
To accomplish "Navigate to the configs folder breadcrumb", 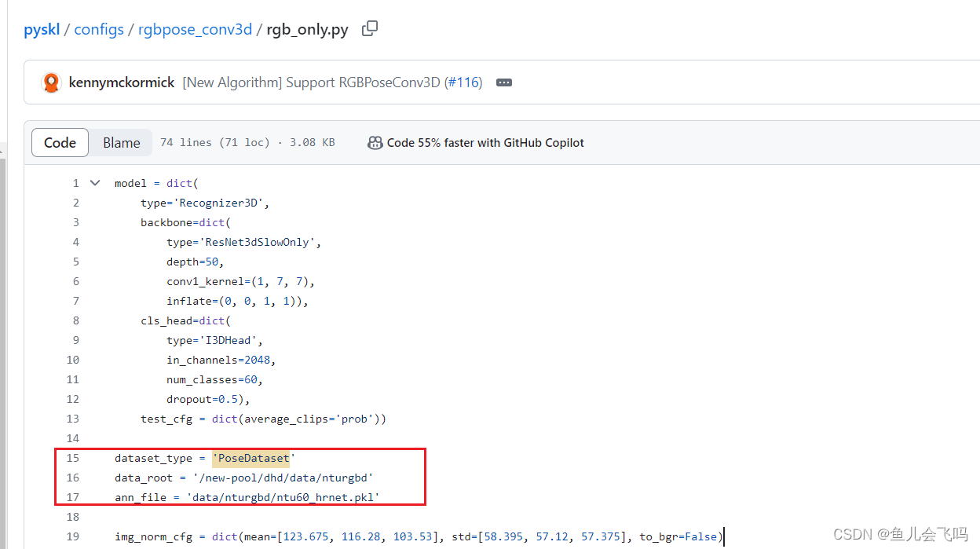I will tap(99, 30).
